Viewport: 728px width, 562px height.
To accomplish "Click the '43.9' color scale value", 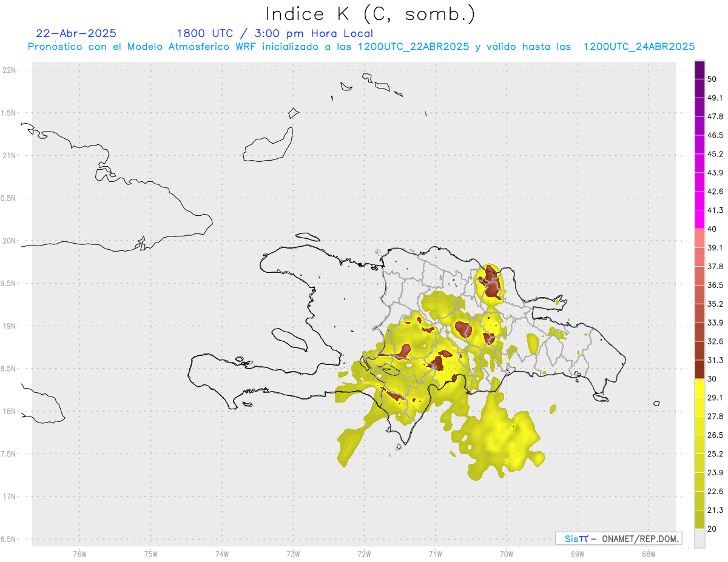I will [x=715, y=173].
